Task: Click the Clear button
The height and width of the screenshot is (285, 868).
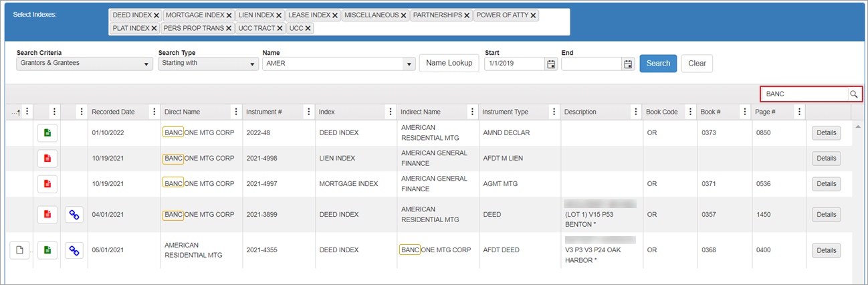Action: (697, 64)
